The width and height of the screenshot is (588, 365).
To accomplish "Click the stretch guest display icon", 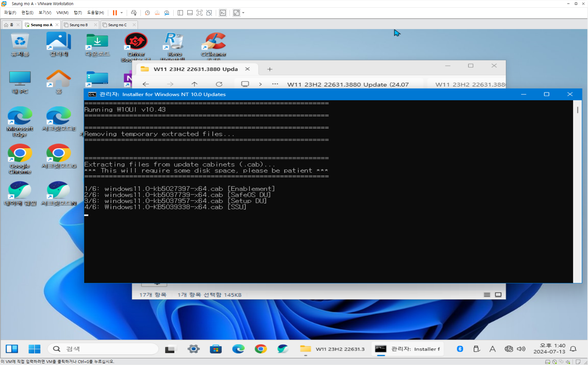I will [237, 13].
